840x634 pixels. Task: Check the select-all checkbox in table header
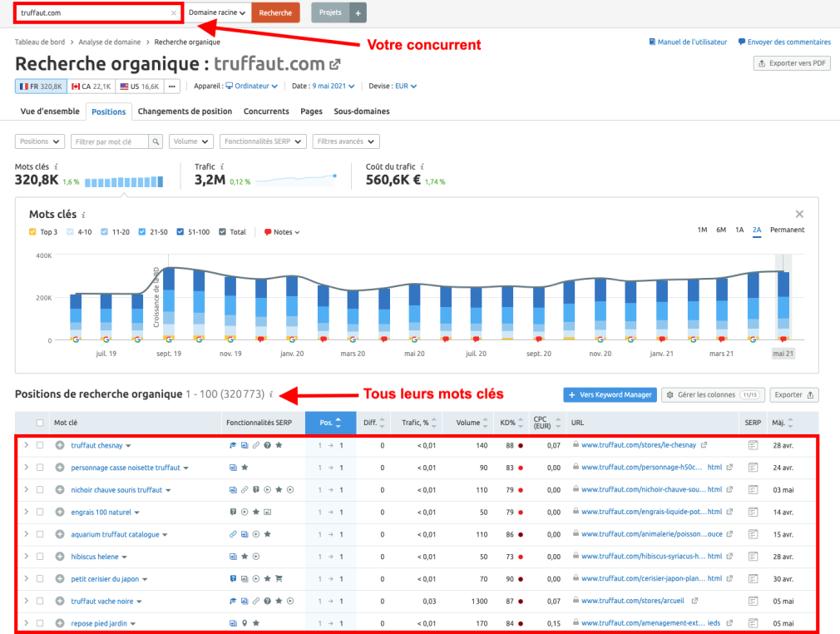[40, 423]
